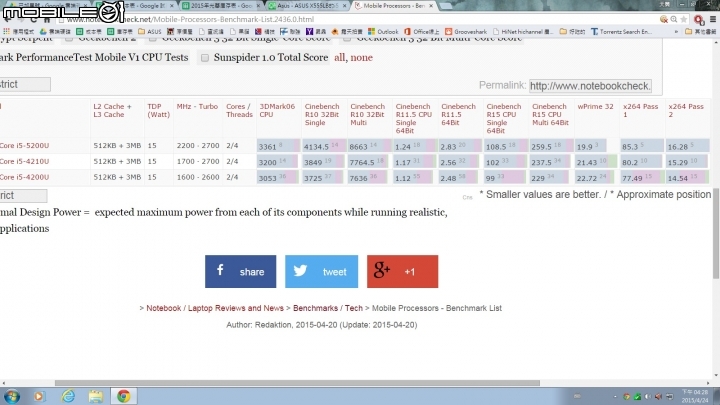Open Benchmarks / Tech breadcrumb link

pos(328,308)
